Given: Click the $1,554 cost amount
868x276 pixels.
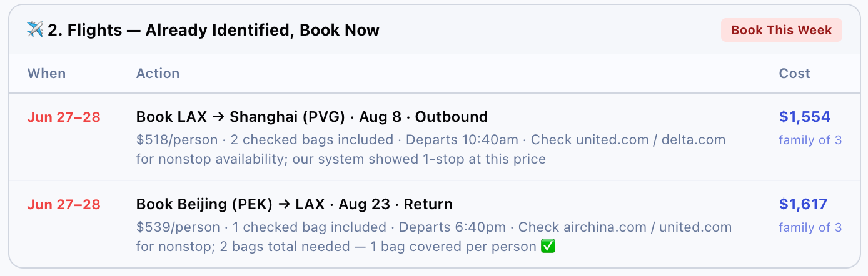Looking at the screenshot, I should pyautogui.click(x=804, y=117).
